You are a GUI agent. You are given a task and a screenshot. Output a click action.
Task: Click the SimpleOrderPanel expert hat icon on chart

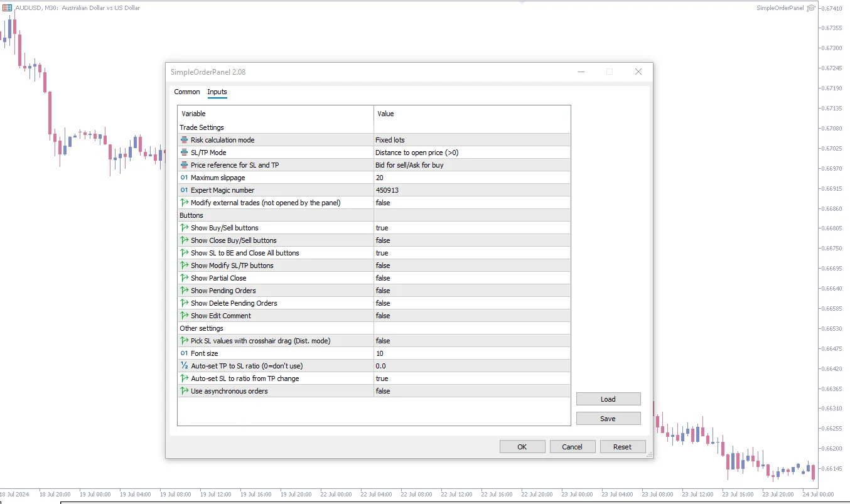(811, 8)
